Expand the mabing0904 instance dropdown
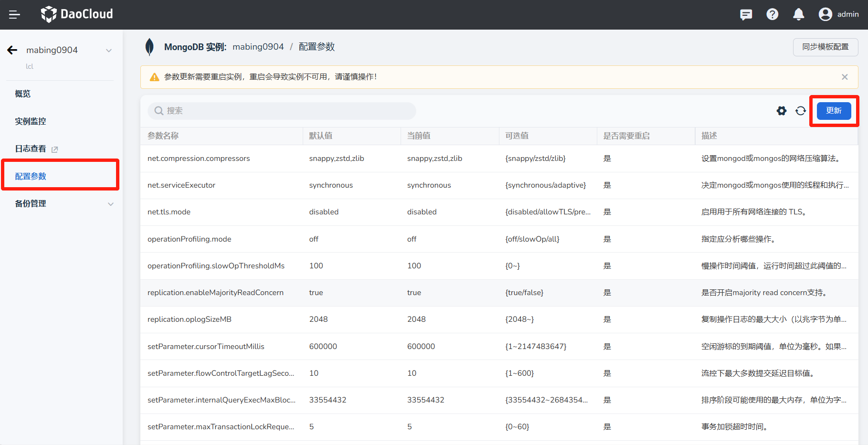The image size is (868, 445). pos(109,51)
